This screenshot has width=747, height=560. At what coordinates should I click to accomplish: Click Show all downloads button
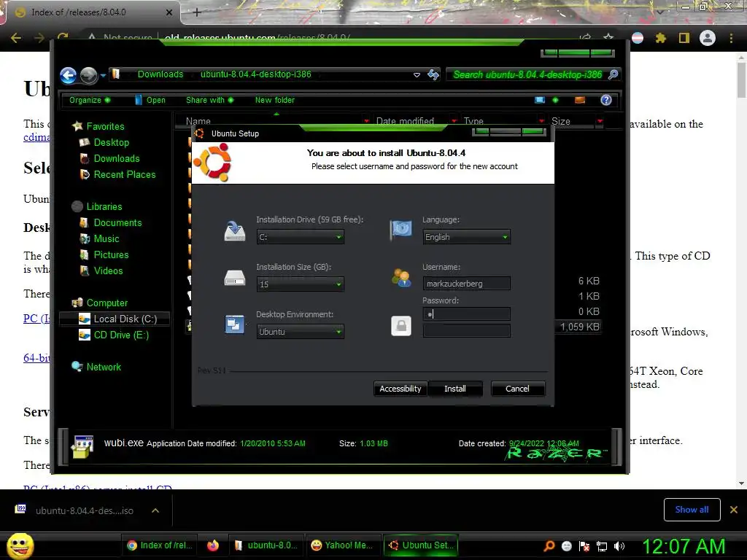692,510
